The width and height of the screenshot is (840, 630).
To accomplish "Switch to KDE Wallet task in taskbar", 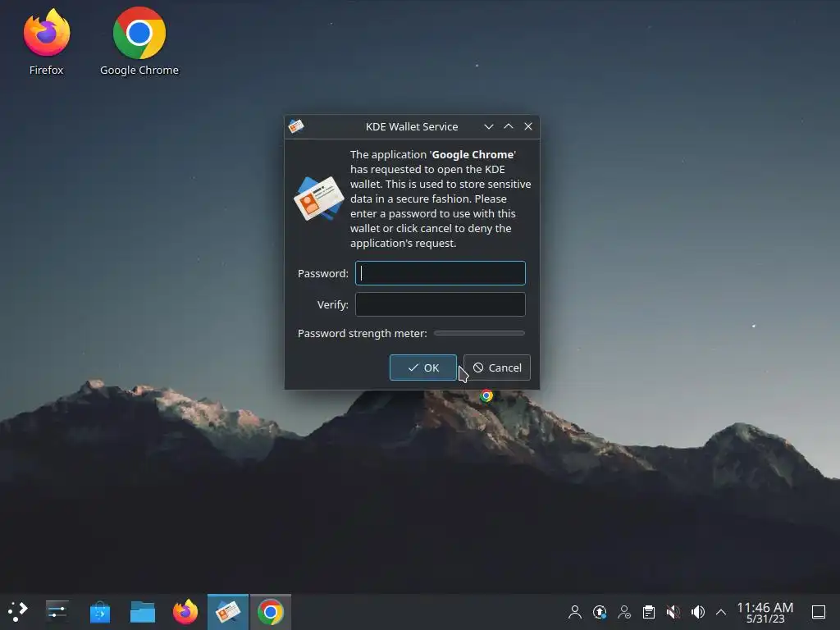I will 228,612.
